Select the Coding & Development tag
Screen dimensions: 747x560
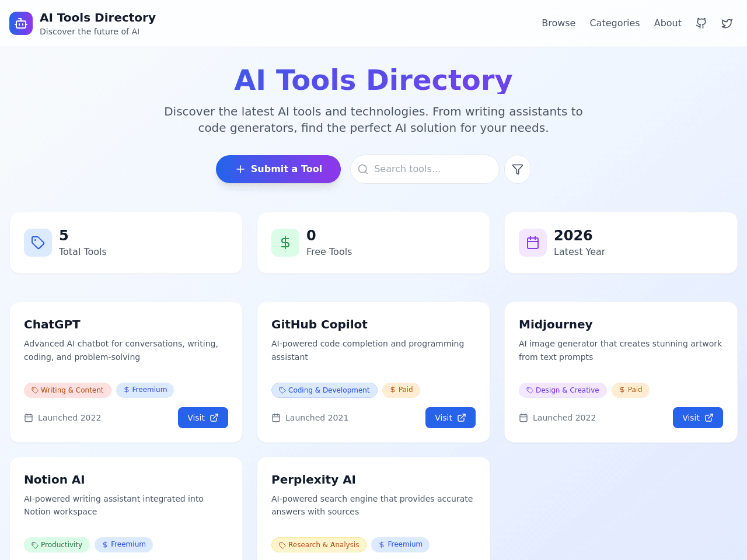click(x=324, y=390)
